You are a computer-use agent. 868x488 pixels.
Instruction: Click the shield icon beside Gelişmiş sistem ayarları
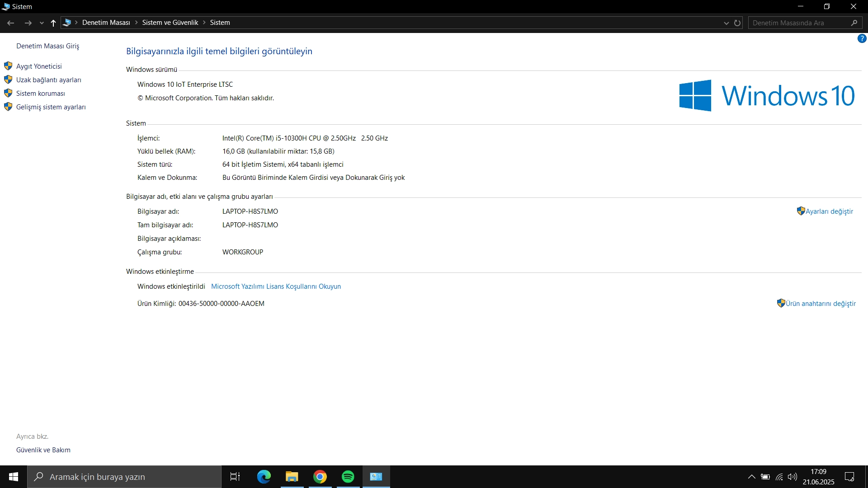point(8,107)
